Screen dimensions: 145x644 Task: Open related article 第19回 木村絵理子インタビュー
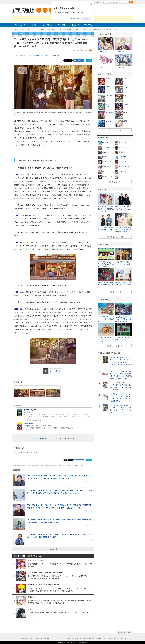tap(59, 521)
